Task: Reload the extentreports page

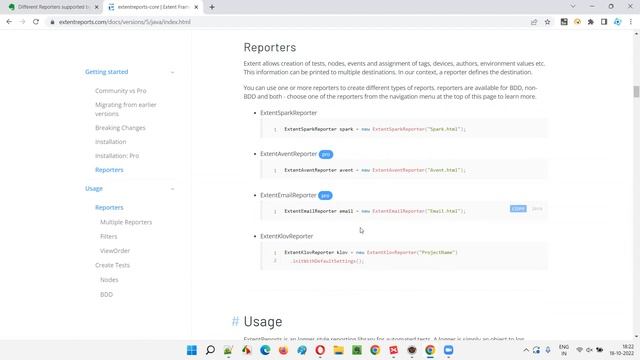Action: (36, 22)
